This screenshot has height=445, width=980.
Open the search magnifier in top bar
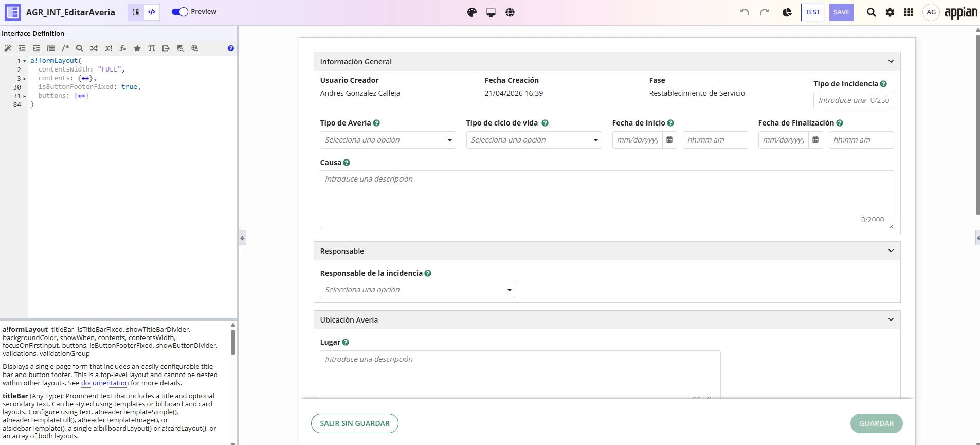[871, 12]
